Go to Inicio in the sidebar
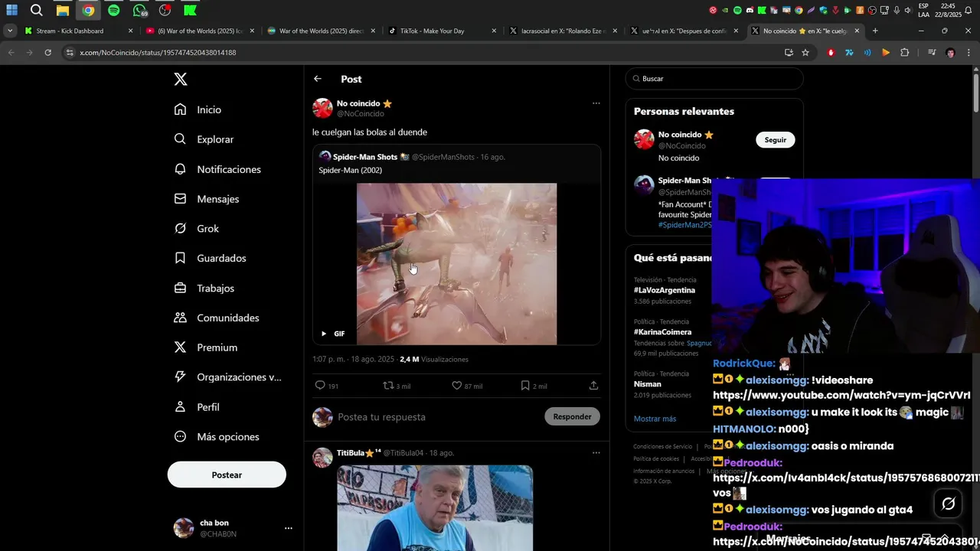The image size is (980, 551). coord(198,109)
